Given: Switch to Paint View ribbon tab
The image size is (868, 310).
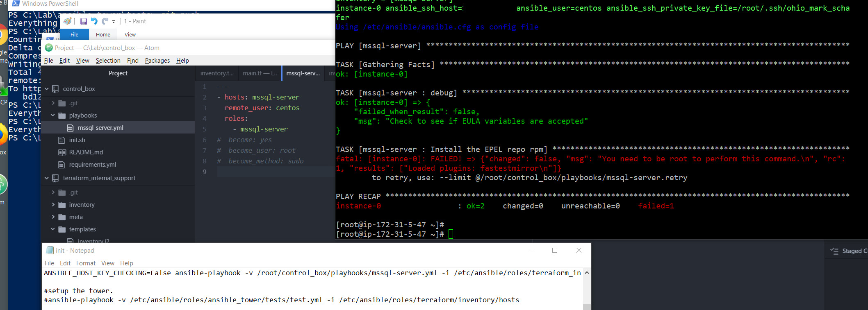Looking at the screenshot, I should click(130, 35).
